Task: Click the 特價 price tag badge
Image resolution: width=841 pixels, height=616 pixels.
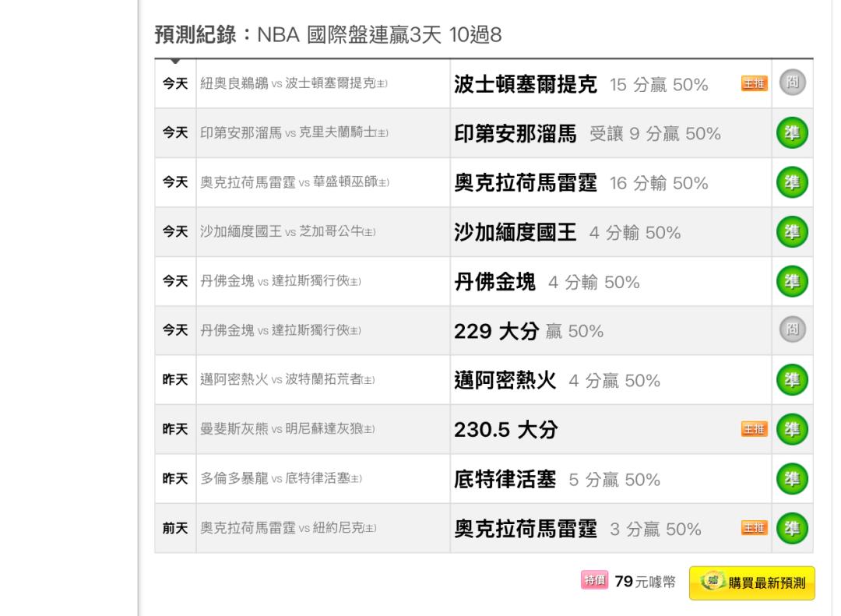Action: (594, 580)
